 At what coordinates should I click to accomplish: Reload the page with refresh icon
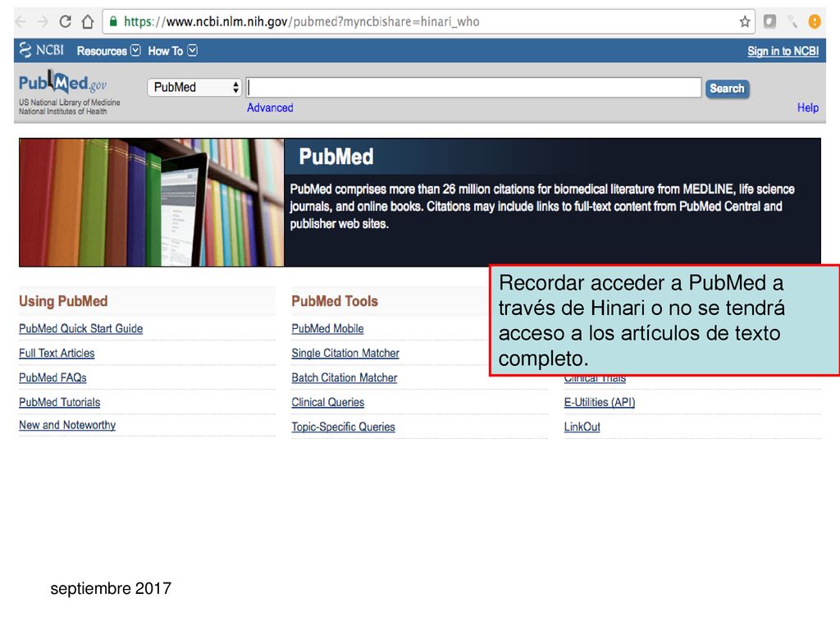coord(66,21)
